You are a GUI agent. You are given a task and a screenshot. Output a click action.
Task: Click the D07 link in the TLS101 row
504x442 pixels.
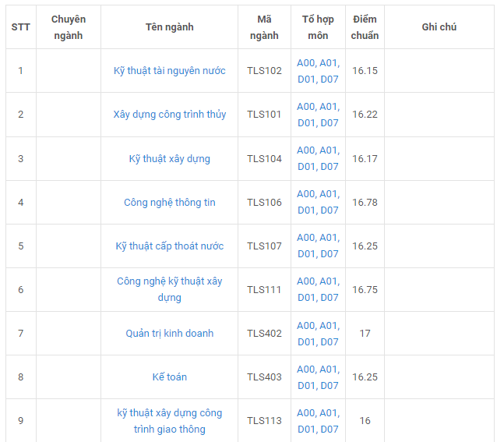[330, 123]
